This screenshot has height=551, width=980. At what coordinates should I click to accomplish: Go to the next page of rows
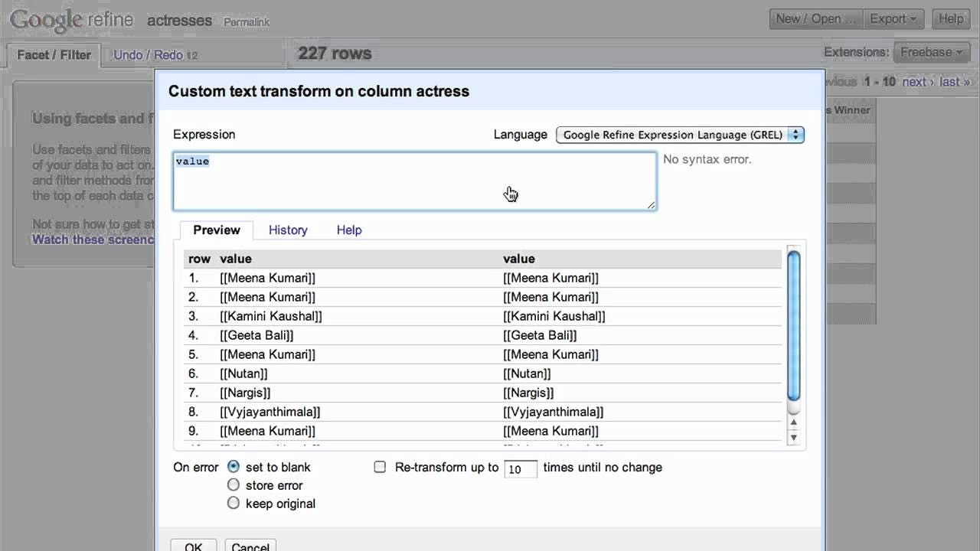pos(913,81)
